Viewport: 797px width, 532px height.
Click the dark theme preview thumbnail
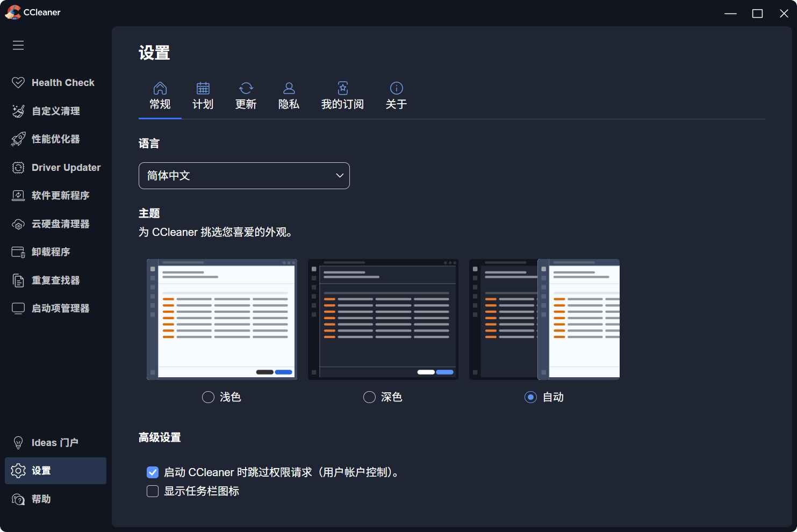(x=383, y=319)
